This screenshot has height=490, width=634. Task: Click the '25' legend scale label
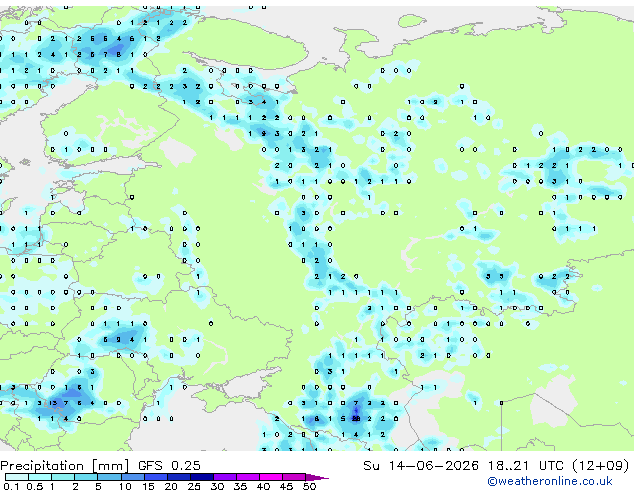[x=194, y=486]
